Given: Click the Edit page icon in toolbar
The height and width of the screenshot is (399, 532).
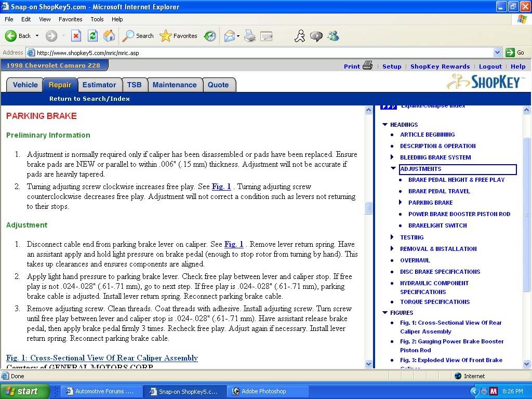Looking at the screenshot, I should tap(267, 36).
